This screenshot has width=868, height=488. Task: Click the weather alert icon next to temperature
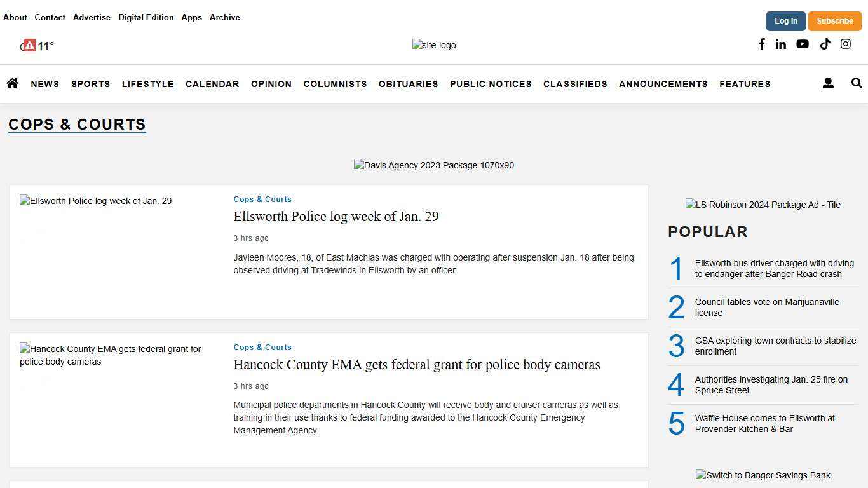(x=29, y=45)
